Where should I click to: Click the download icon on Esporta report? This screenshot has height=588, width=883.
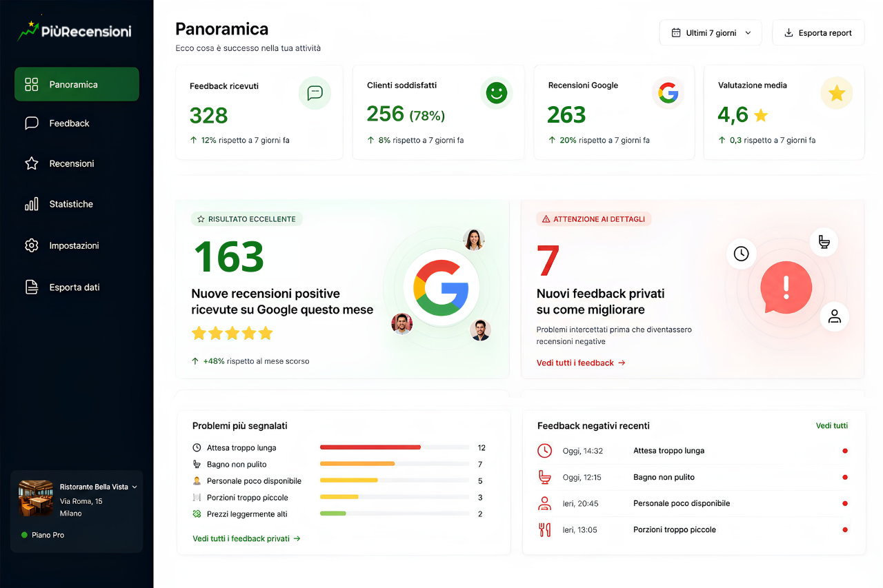tap(788, 32)
